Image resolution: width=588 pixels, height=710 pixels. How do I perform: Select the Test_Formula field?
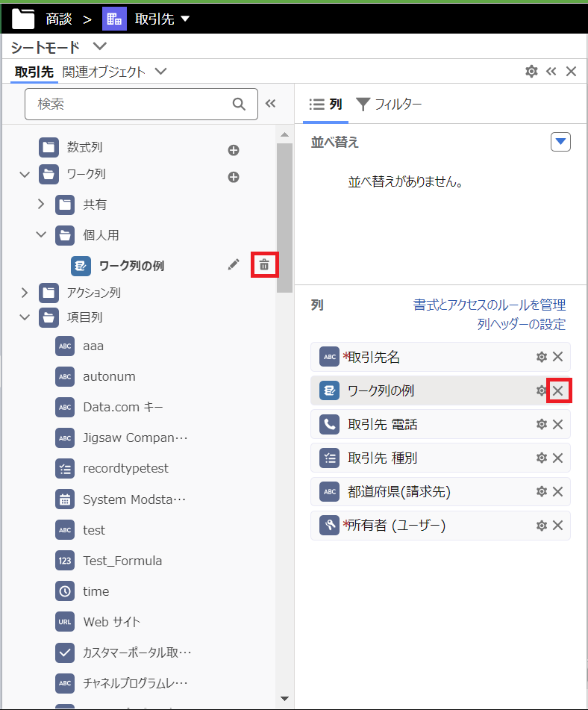[x=122, y=561]
